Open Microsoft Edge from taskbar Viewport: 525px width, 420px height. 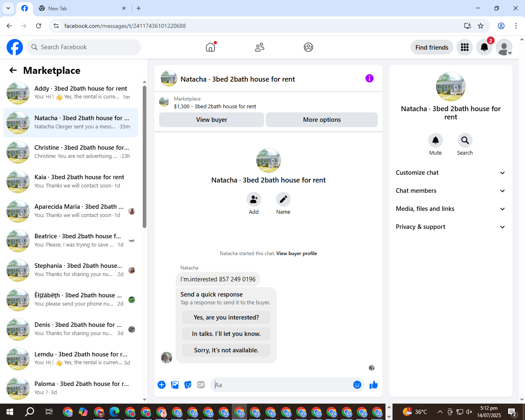point(114,412)
